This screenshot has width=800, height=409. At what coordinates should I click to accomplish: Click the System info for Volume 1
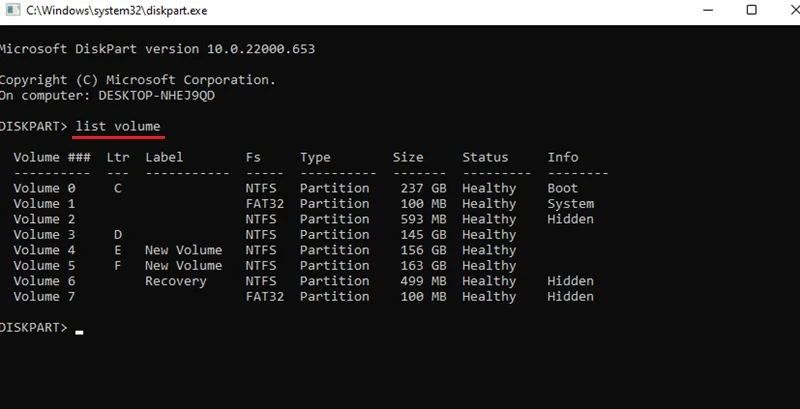point(570,203)
